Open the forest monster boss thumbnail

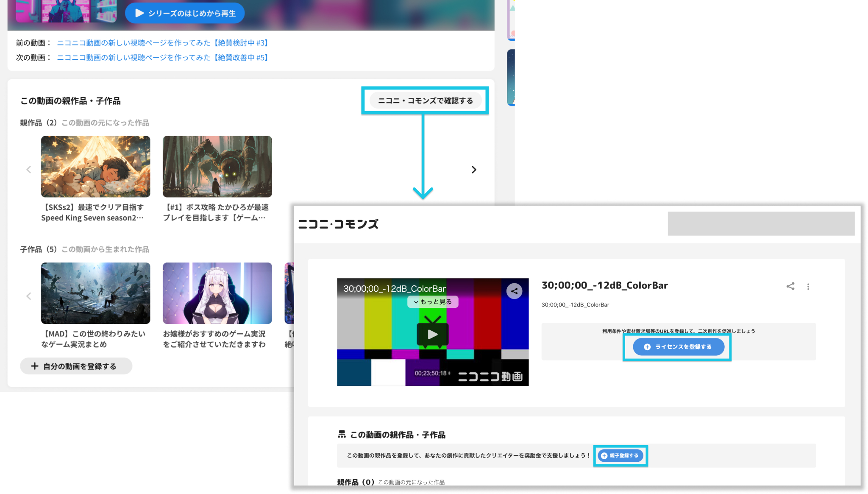(x=217, y=166)
